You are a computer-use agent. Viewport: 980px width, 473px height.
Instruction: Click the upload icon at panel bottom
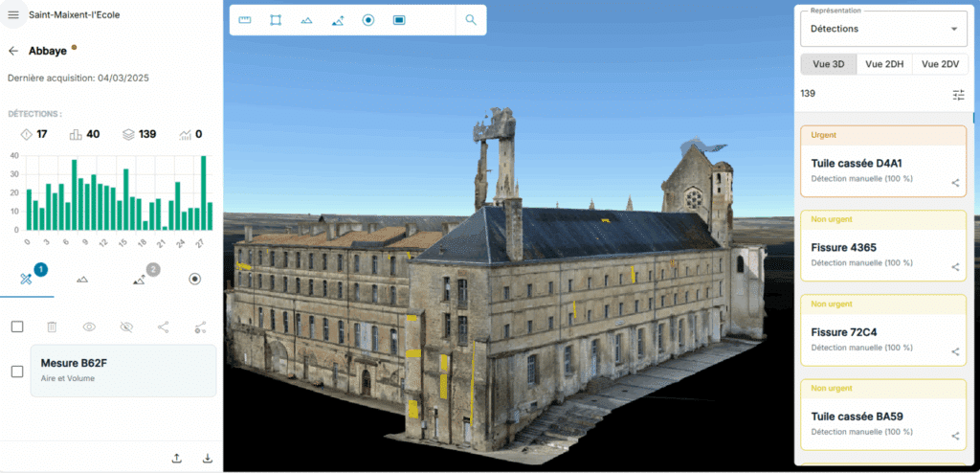(x=177, y=459)
